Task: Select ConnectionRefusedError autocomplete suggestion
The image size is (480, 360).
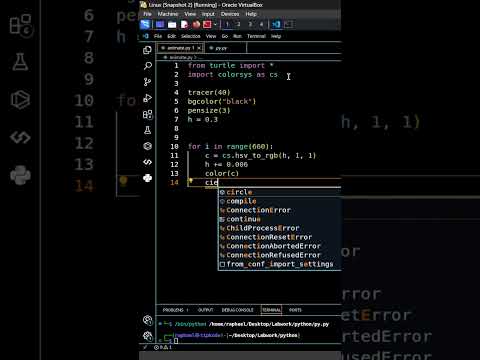Action: coord(280,255)
